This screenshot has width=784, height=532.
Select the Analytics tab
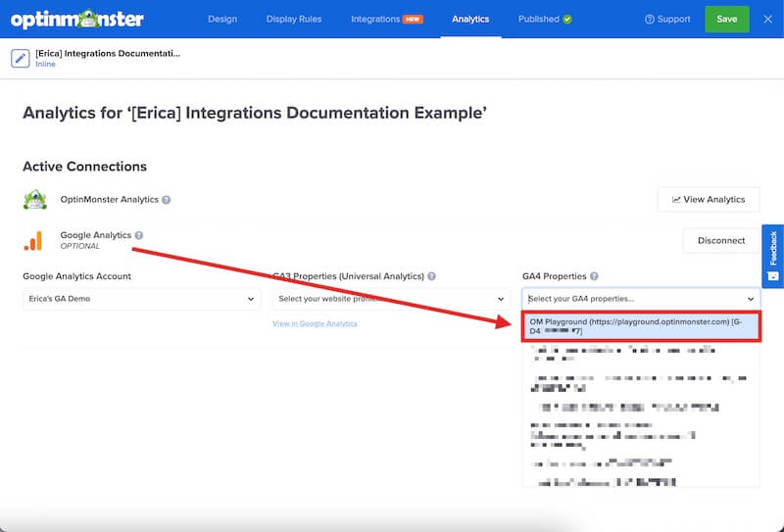470,19
